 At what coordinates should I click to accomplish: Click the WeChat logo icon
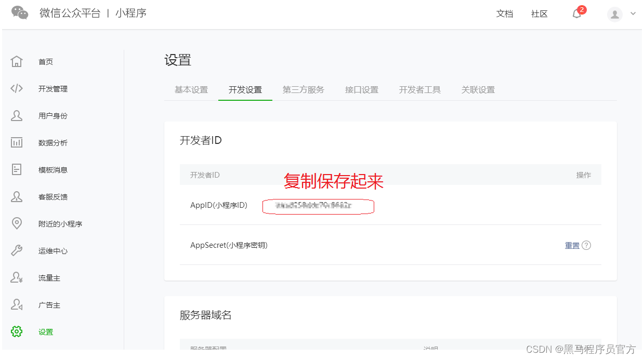click(20, 13)
